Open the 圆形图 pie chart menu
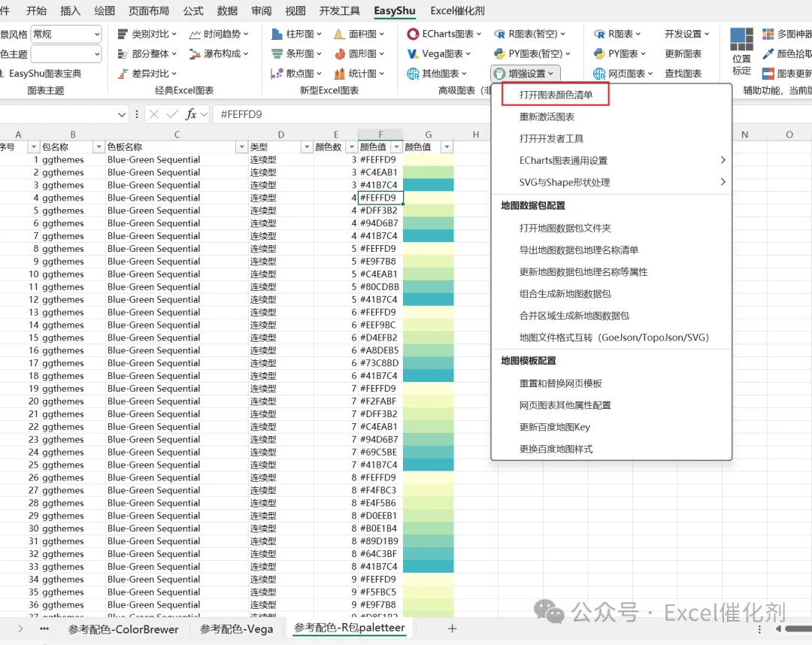 360,54
